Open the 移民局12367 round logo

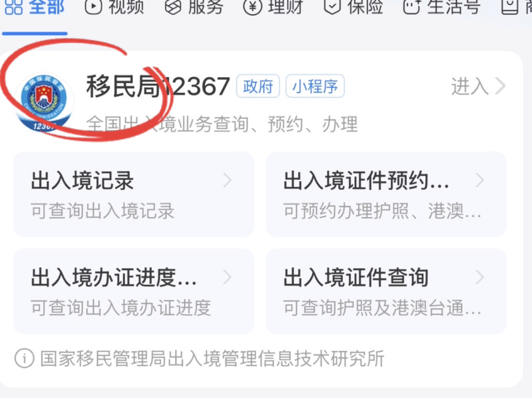[44, 102]
